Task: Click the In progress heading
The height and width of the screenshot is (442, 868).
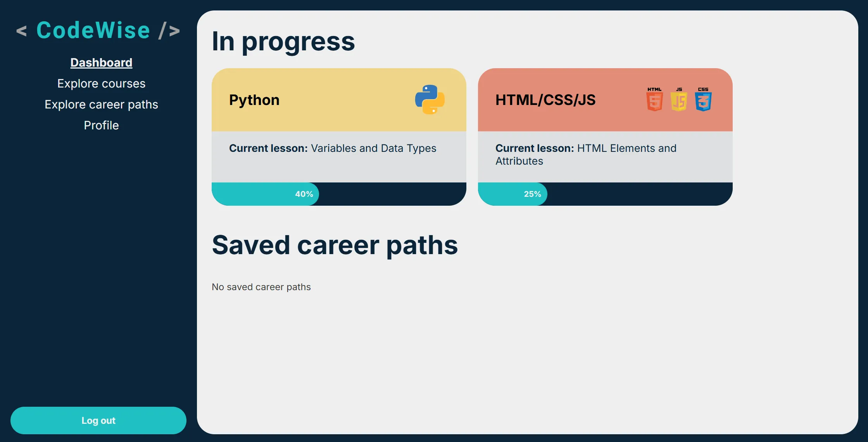Action: [x=283, y=41]
